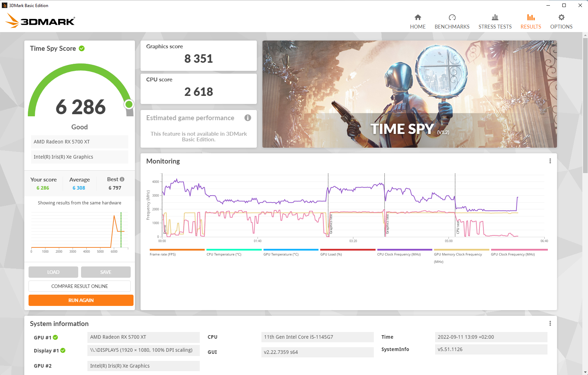Click COMPARE RESULT ONLINE button

click(x=80, y=286)
